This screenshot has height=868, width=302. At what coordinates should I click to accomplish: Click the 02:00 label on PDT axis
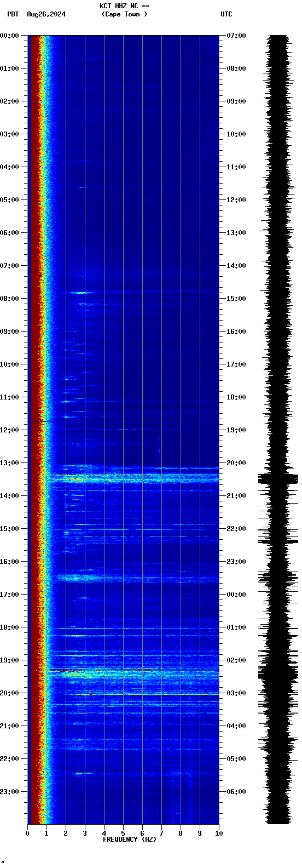coord(9,101)
